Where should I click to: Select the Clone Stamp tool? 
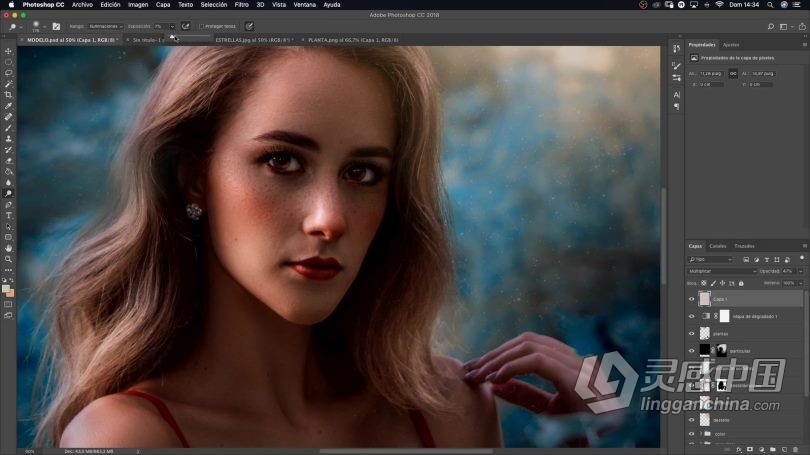tap(8, 138)
